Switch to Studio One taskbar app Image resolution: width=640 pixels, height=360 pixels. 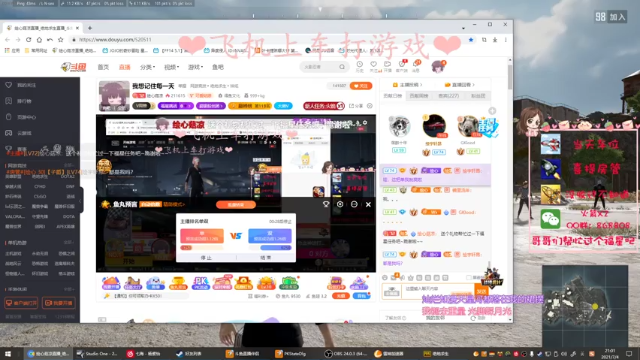click(97, 353)
